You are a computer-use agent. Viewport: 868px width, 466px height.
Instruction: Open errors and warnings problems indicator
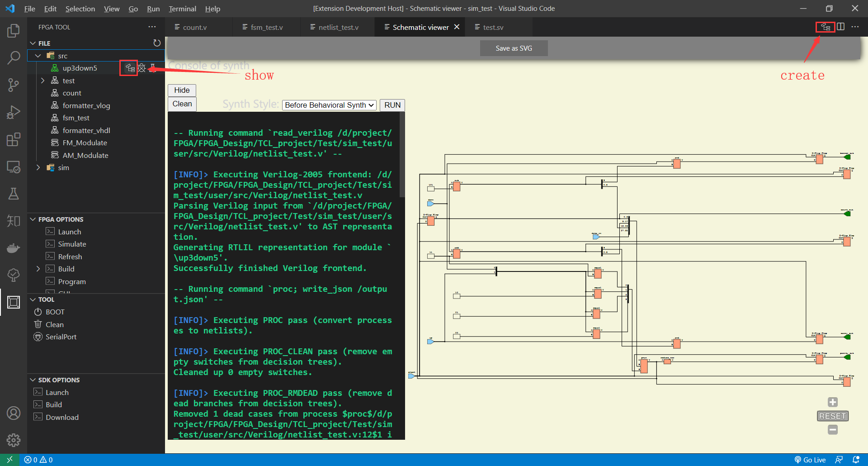[x=38, y=460]
